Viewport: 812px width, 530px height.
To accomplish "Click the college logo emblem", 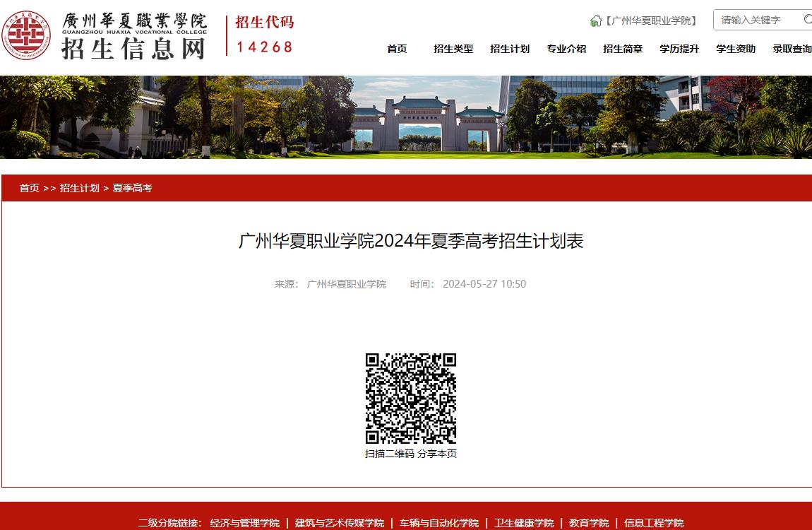I will 26,35.
